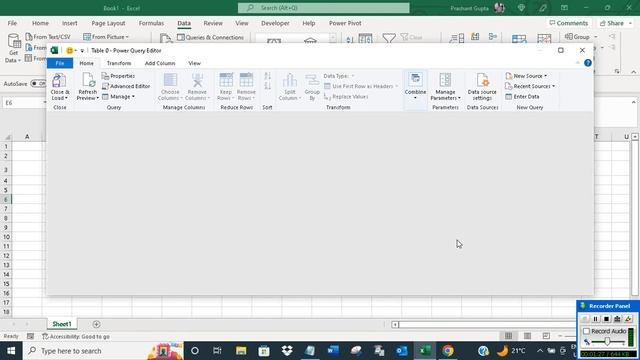This screenshot has width=640, height=360.
Task: Open File Explorer from the taskbar
Action: point(241,351)
